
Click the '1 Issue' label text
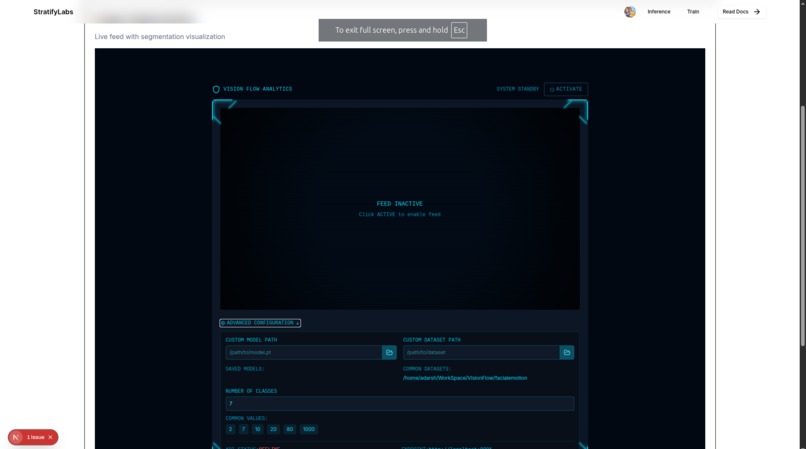[x=35, y=437]
